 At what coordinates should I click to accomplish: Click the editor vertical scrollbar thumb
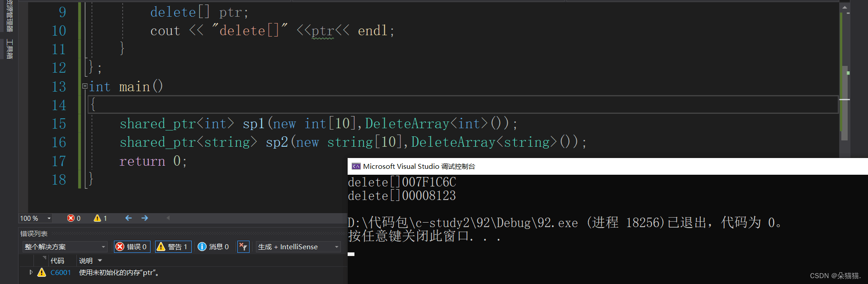(x=844, y=103)
